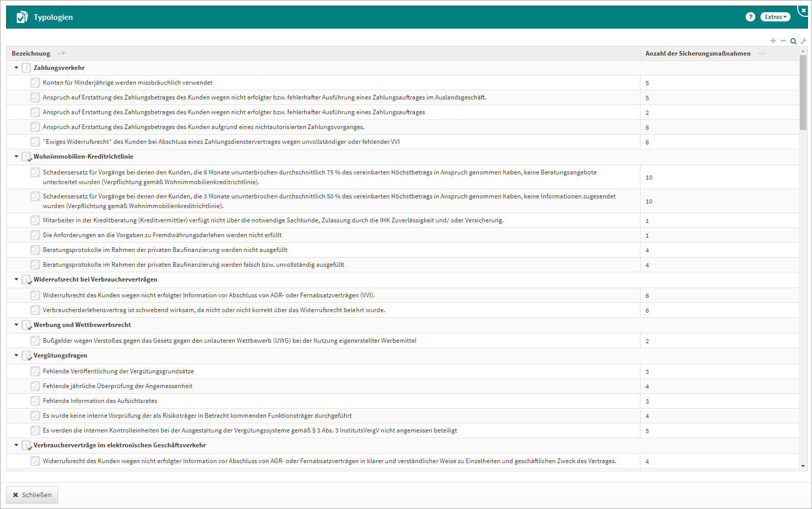Image resolution: width=812 pixels, height=509 pixels.
Task: Click count 2 in 'Bußgelder' row
Action: [x=647, y=341]
